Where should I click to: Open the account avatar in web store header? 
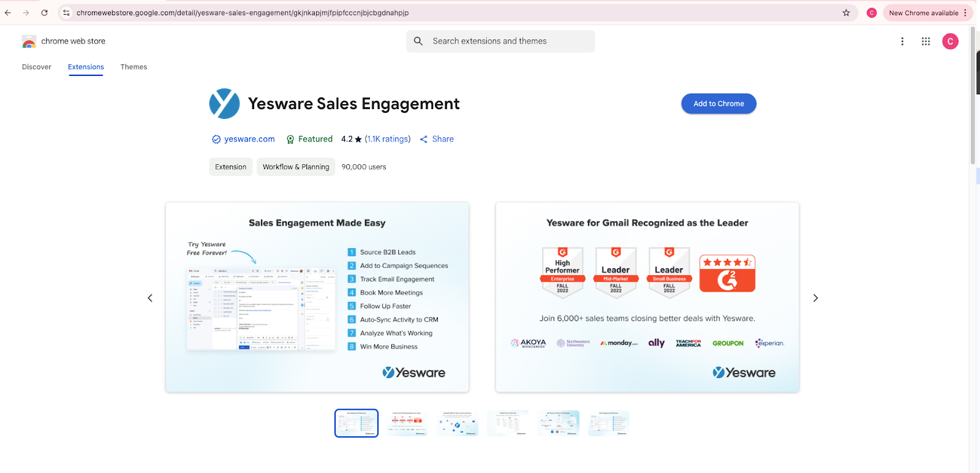tap(950, 41)
